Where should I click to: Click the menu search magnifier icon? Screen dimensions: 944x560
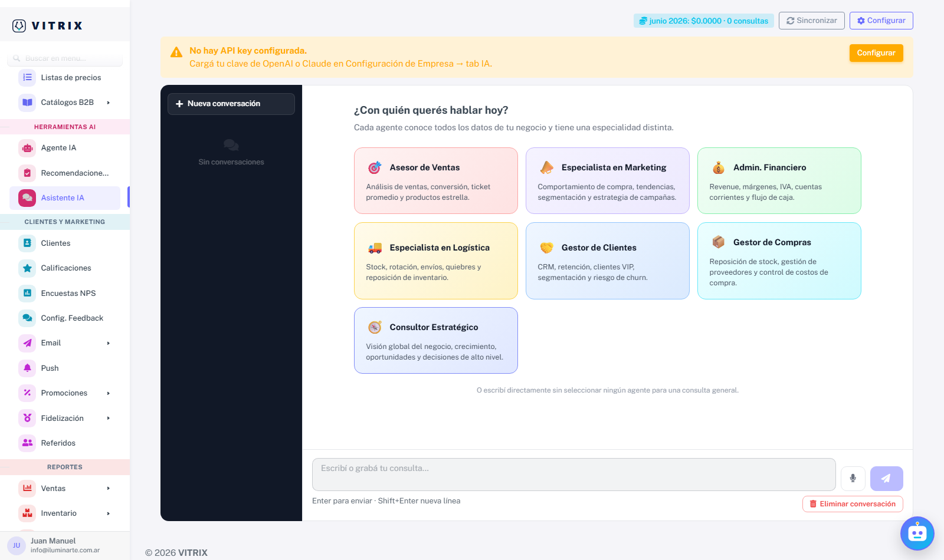[x=17, y=58]
